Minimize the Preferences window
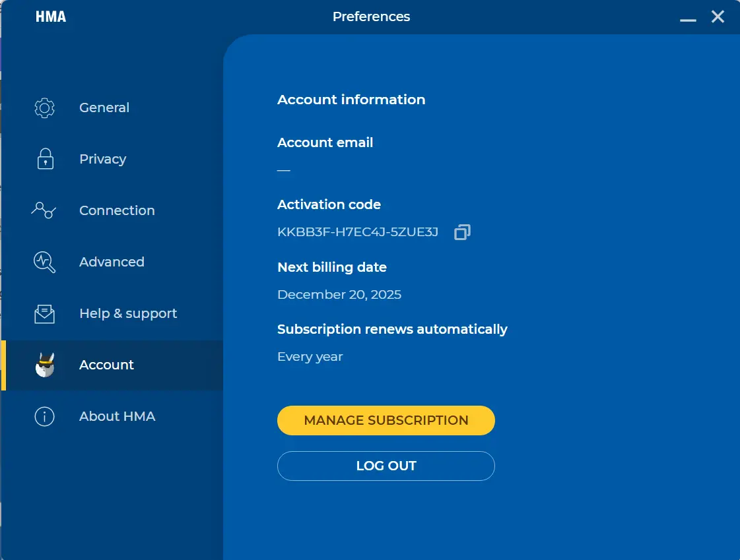 (x=688, y=20)
